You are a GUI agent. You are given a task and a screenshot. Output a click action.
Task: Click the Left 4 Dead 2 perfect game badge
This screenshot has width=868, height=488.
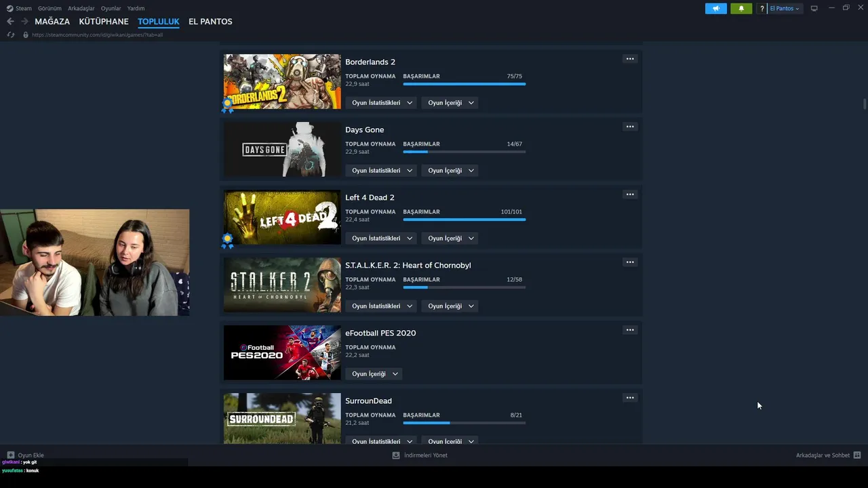click(228, 241)
